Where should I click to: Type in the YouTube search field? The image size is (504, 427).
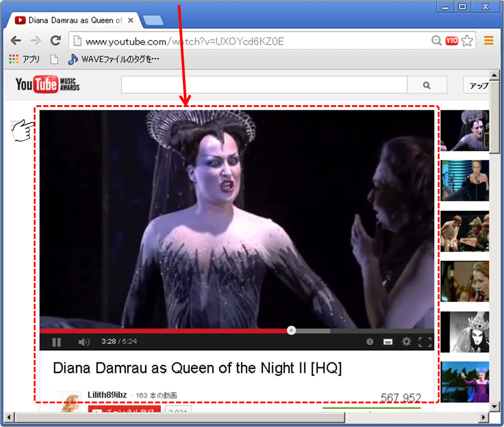pyautogui.click(x=263, y=85)
